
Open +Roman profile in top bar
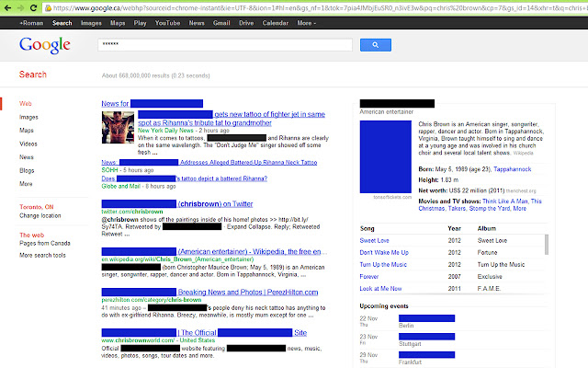pyautogui.click(x=31, y=23)
